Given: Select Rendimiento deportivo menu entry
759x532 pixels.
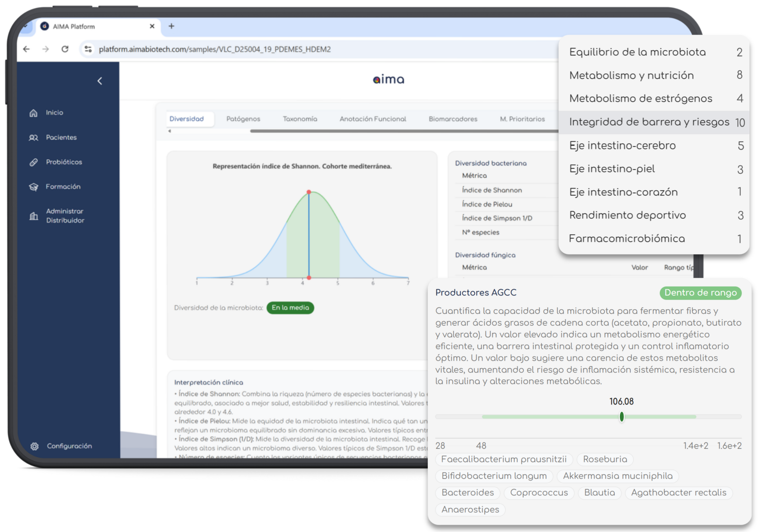Looking at the screenshot, I should pyautogui.click(x=654, y=215).
